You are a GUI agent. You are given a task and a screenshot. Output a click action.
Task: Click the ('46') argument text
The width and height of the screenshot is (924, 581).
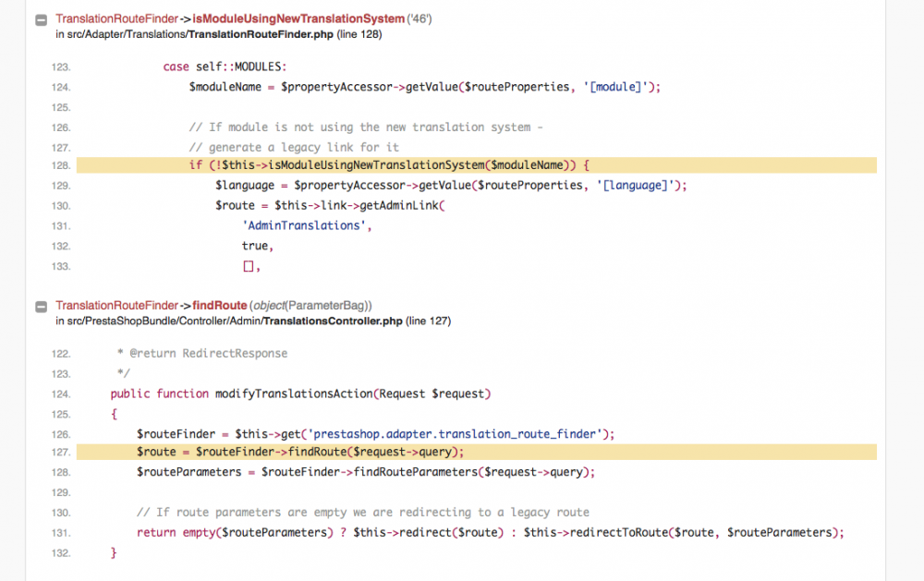click(419, 18)
